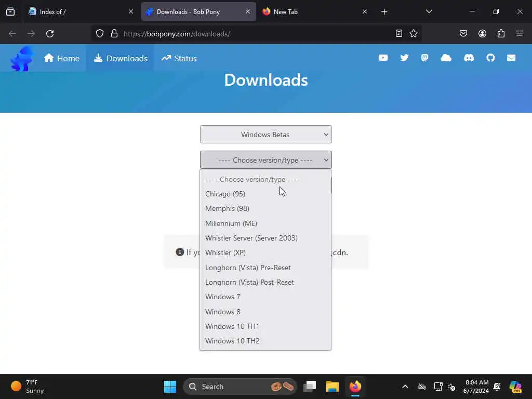The height and width of the screenshot is (399, 532).
Task: Click the Downloads navigation link
Action: (x=121, y=58)
